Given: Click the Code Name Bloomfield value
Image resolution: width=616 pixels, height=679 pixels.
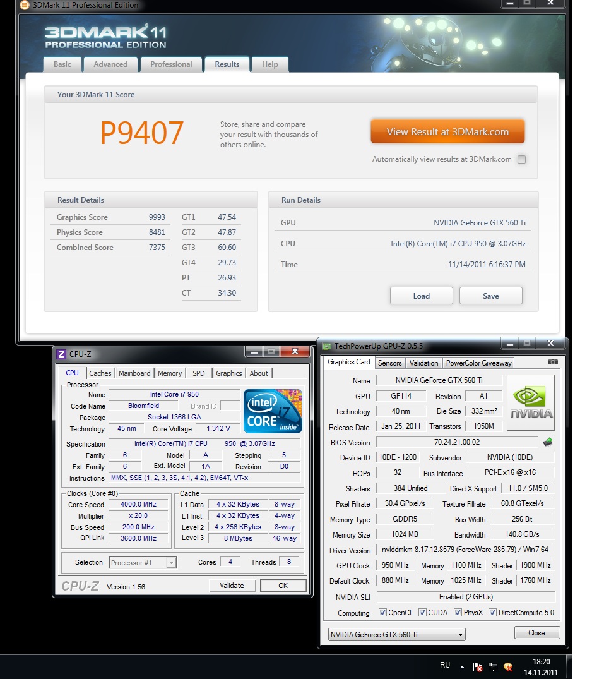Looking at the screenshot, I should tap(144, 406).
